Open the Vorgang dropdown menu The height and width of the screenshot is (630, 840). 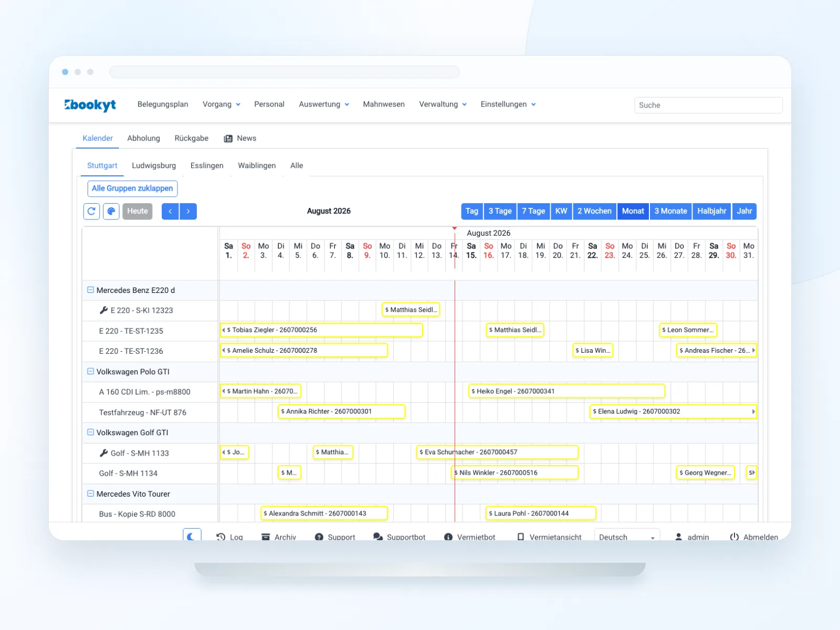[x=222, y=104]
